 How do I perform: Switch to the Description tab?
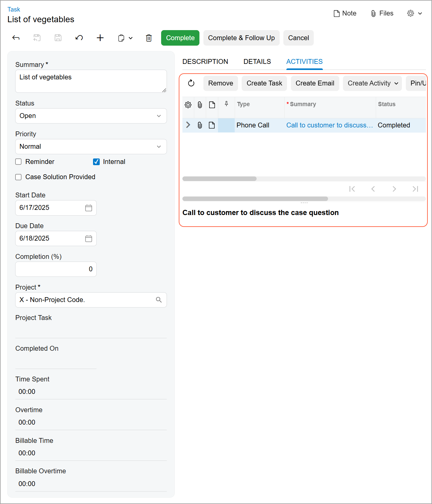[x=205, y=61]
